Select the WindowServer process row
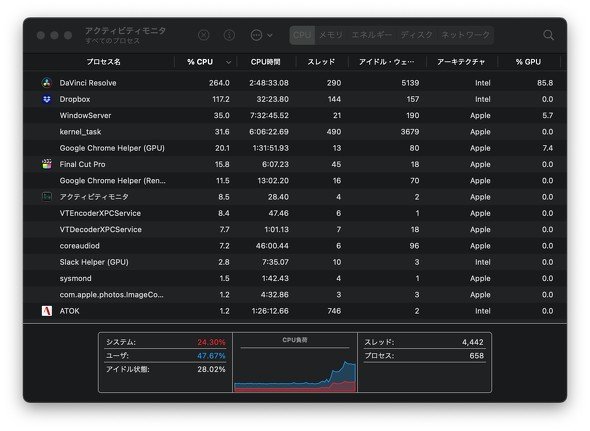 pos(295,116)
